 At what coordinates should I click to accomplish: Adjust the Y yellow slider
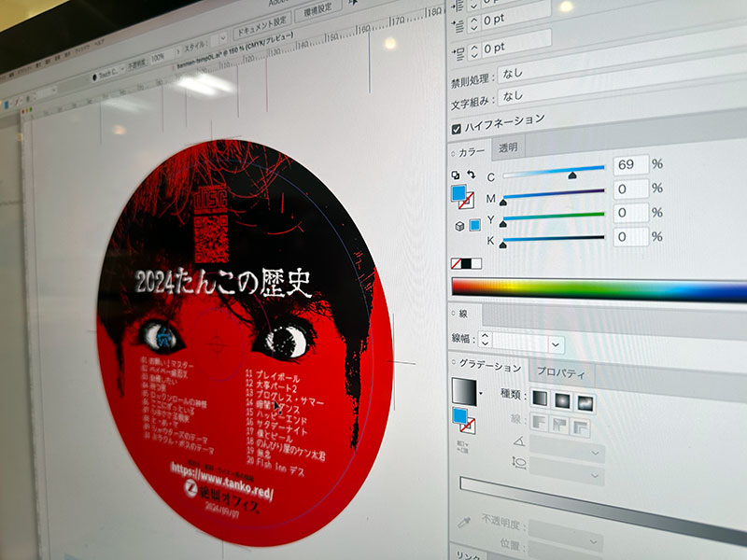click(554, 218)
